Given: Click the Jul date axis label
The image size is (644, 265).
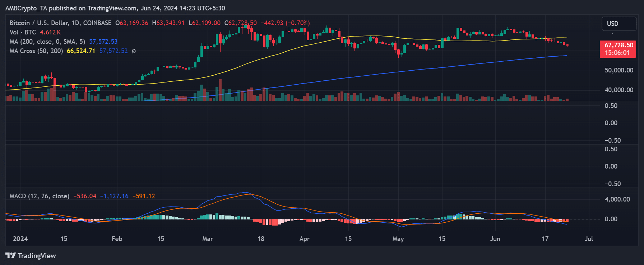Looking at the screenshot, I should pos(589,239).
